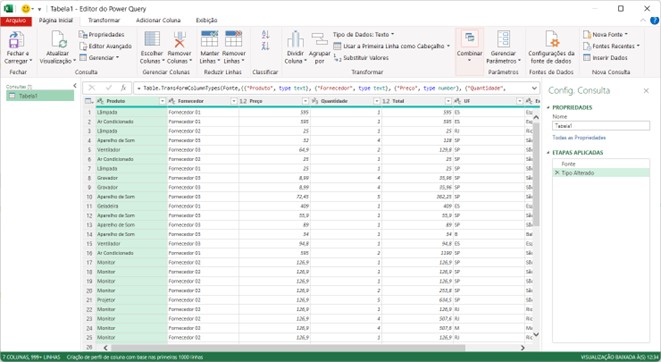Open the quick access toolbar dropdown arrow
Image resolution: width=661 pixels, height=362 pixels.
coord(39,9)
